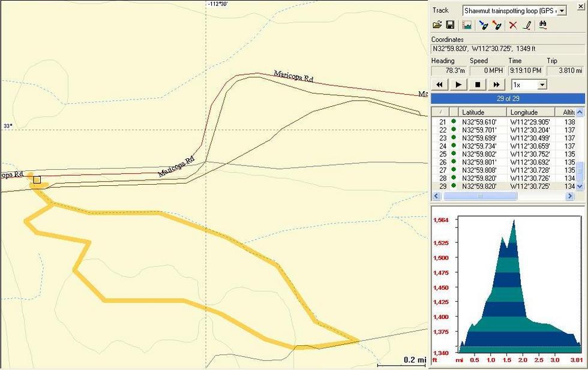The image size is (588, 370).
Task: Click the table scroll up arrow
Action: 580,112
